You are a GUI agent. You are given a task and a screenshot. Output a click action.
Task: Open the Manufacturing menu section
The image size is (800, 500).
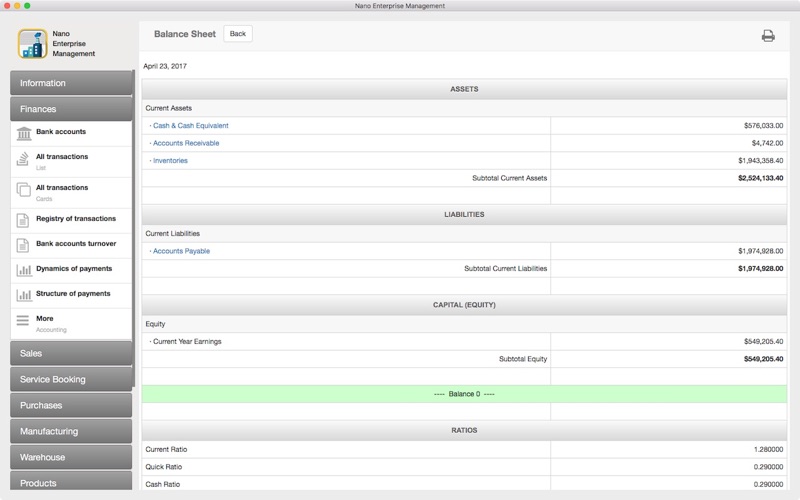click(x=71, y=432)
